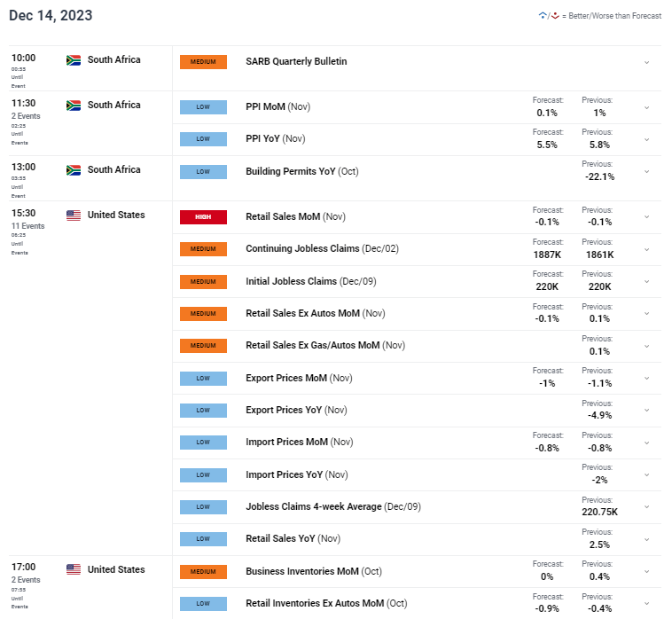Click the 13:00 time entry
Viewport: 672px width, 619px height.
(x=24, y=168)
